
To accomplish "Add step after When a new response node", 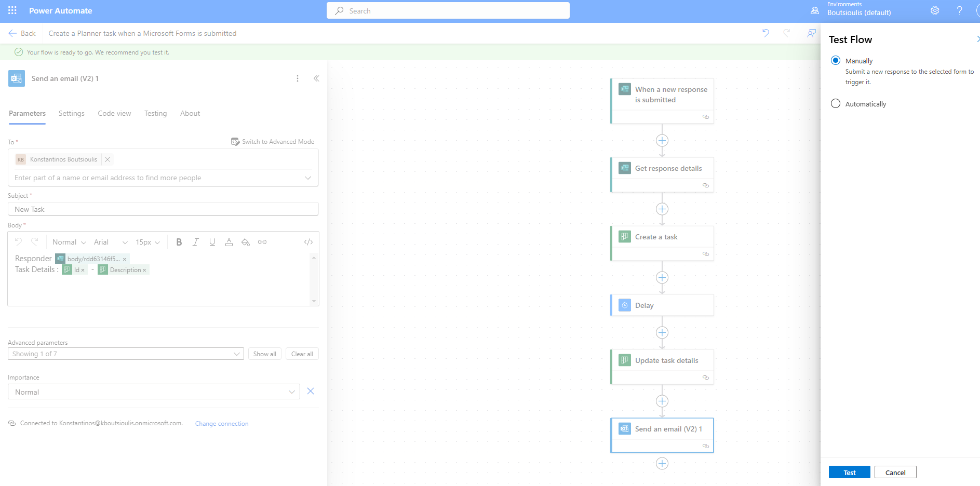I will click(662, 141).
